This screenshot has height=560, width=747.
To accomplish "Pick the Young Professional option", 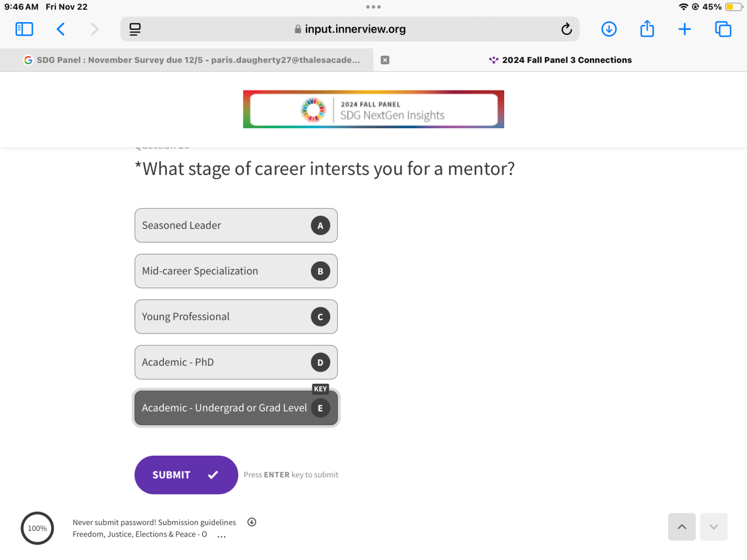I will [236, 317].
